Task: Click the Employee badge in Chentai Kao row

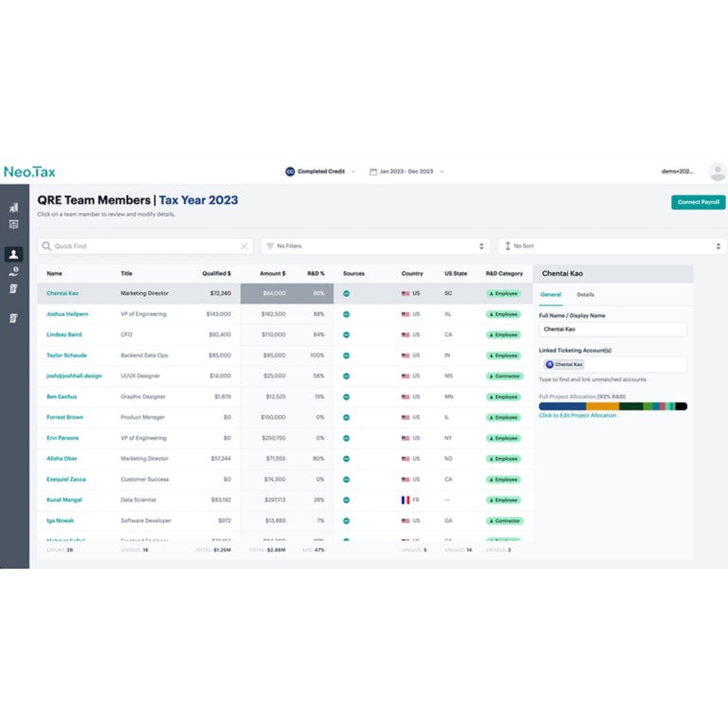Action: (x=503, y=294)
